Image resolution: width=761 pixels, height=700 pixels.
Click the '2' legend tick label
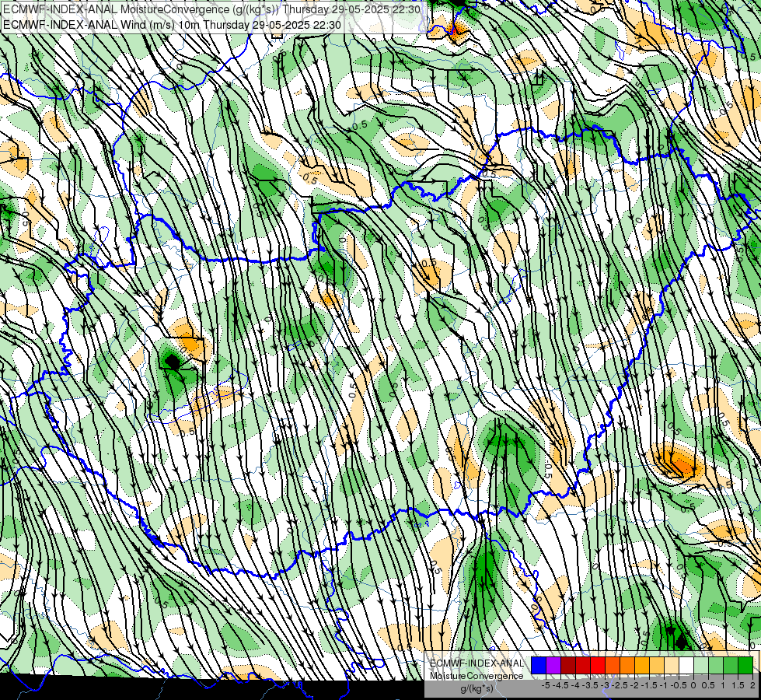coord(752,685)
